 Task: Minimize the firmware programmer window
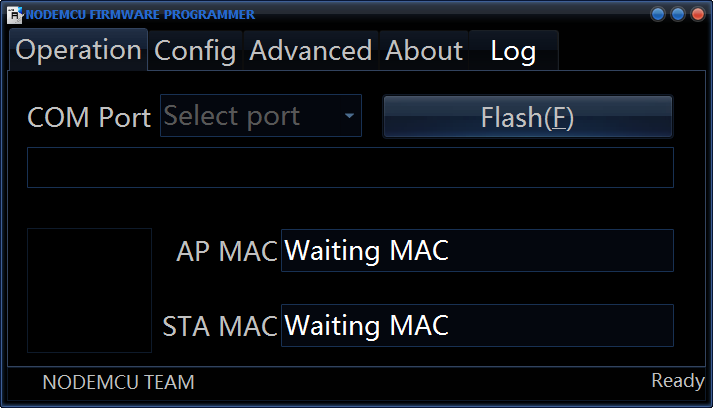pyautogui.click(x=658, y=14)
